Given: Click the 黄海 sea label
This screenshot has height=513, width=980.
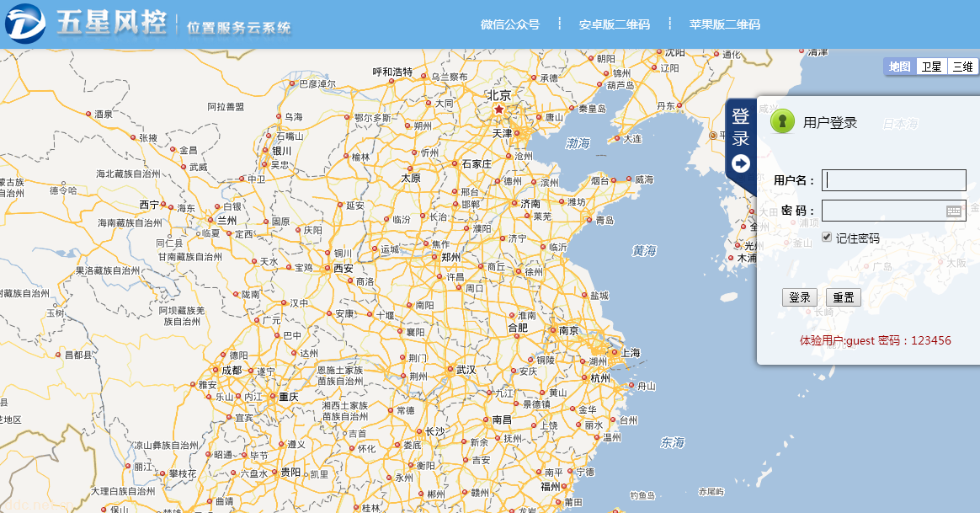Looking at the screenshot, I should coord(644,251).
